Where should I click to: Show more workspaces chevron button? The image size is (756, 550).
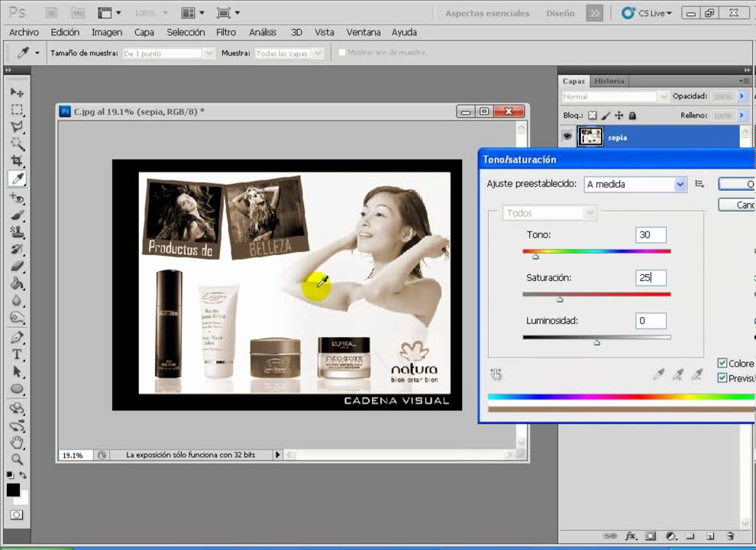click(594, 14)
